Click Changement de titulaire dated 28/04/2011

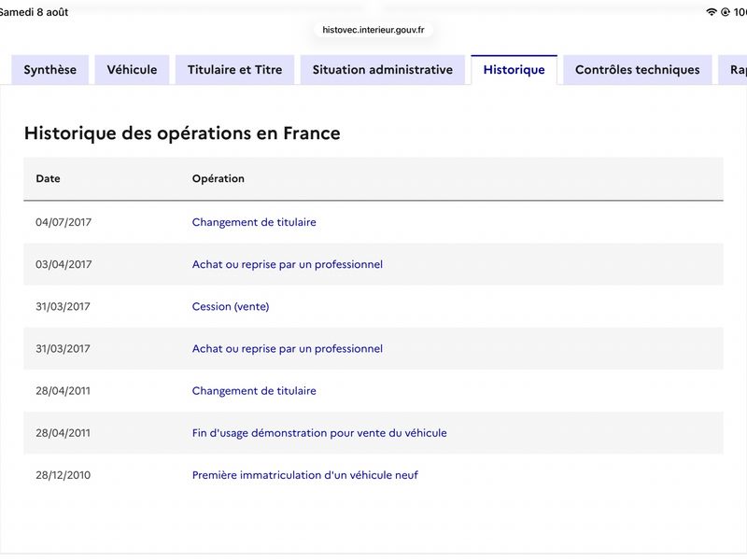click(x=254, y=390)
